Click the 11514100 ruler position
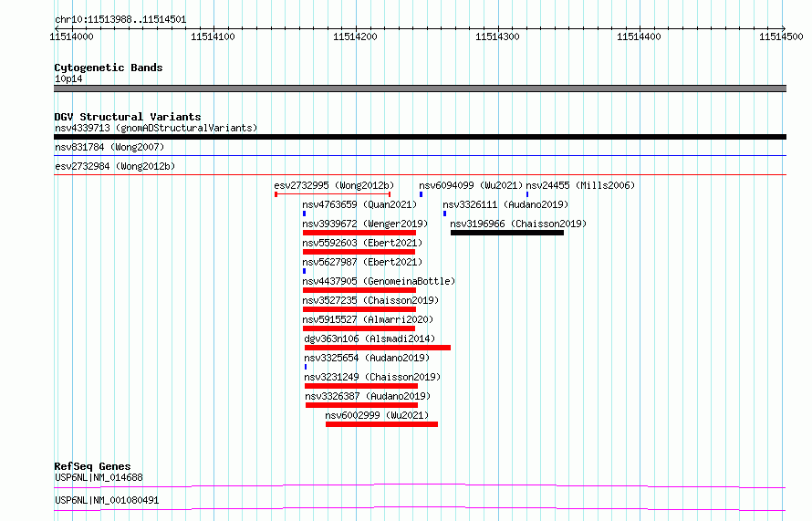This screenshot has width=812, height=521. click(x=213, y=36)
